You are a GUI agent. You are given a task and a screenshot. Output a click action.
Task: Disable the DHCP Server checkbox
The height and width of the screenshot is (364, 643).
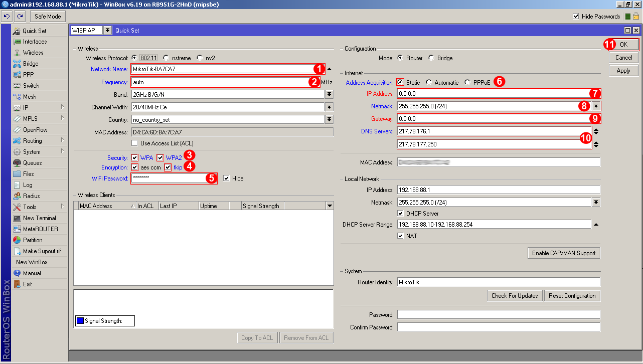(x=400, y=214)
